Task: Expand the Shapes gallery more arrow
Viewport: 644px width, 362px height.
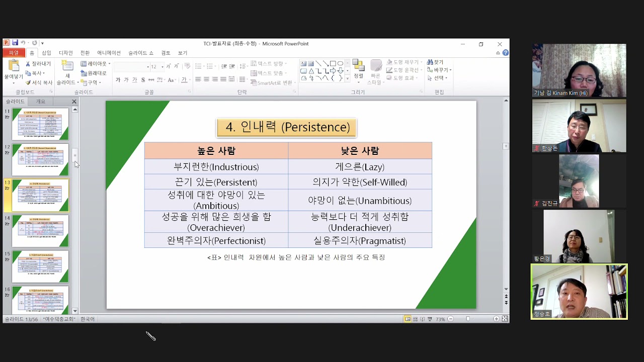Action: pos(348,78)
